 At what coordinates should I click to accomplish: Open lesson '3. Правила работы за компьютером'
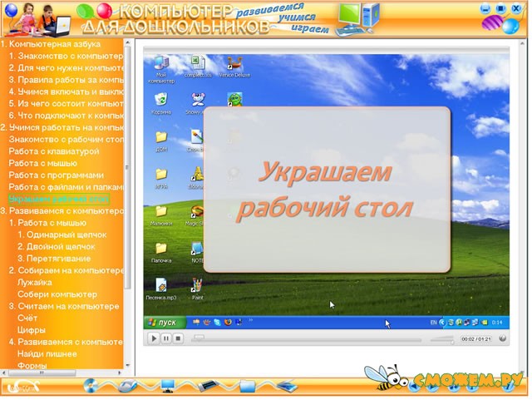click(x=66, y=80)
